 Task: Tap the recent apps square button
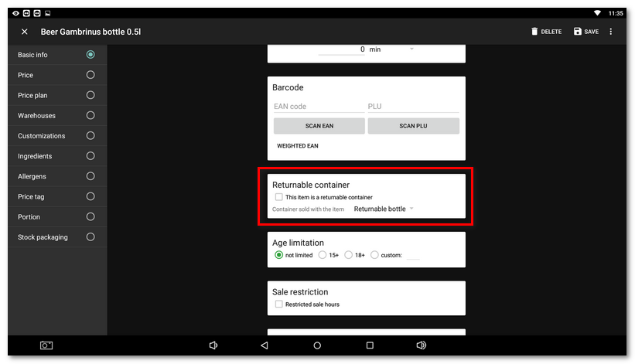(370, 345)
